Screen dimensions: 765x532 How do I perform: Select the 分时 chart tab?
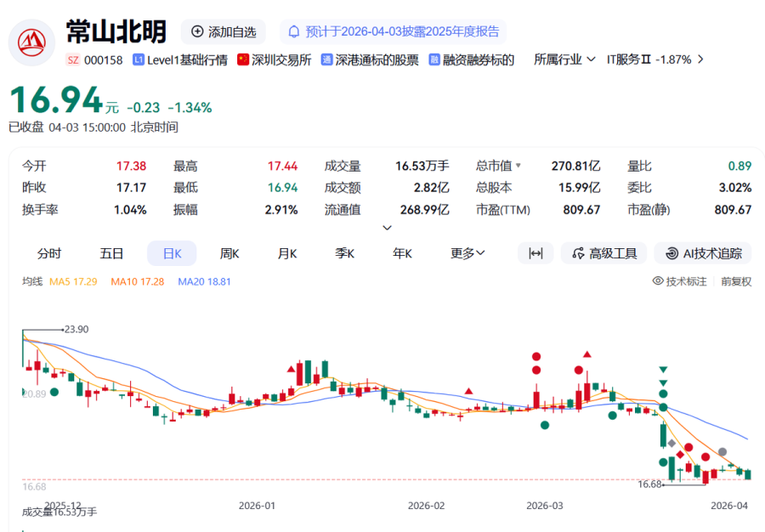pyautogui.click(x=49, y=253)
